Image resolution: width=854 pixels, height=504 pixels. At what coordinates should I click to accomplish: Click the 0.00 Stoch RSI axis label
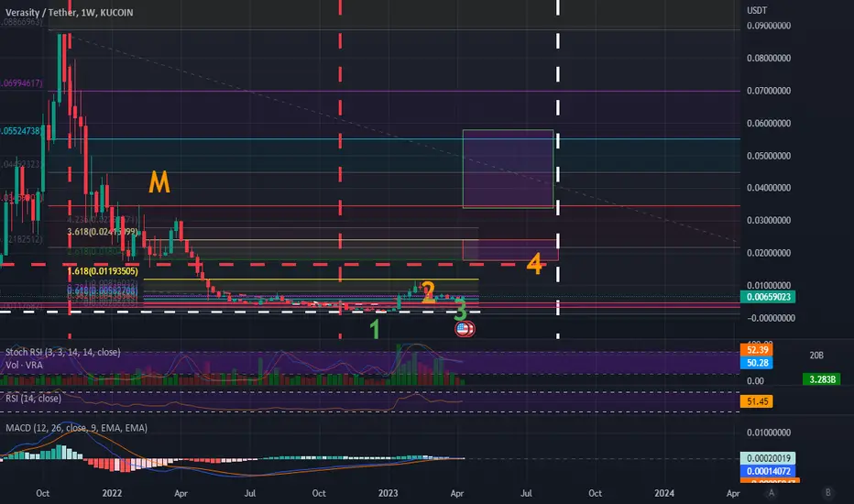[x=755, y=381]
